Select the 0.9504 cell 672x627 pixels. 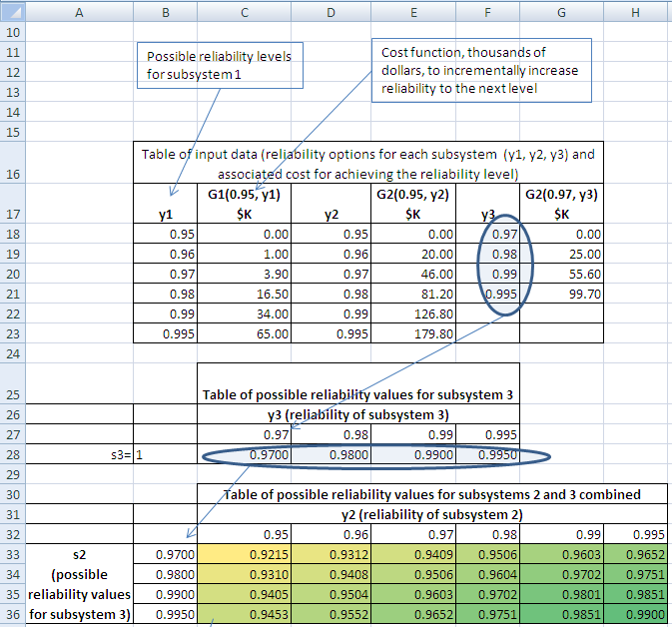point(331,594)
